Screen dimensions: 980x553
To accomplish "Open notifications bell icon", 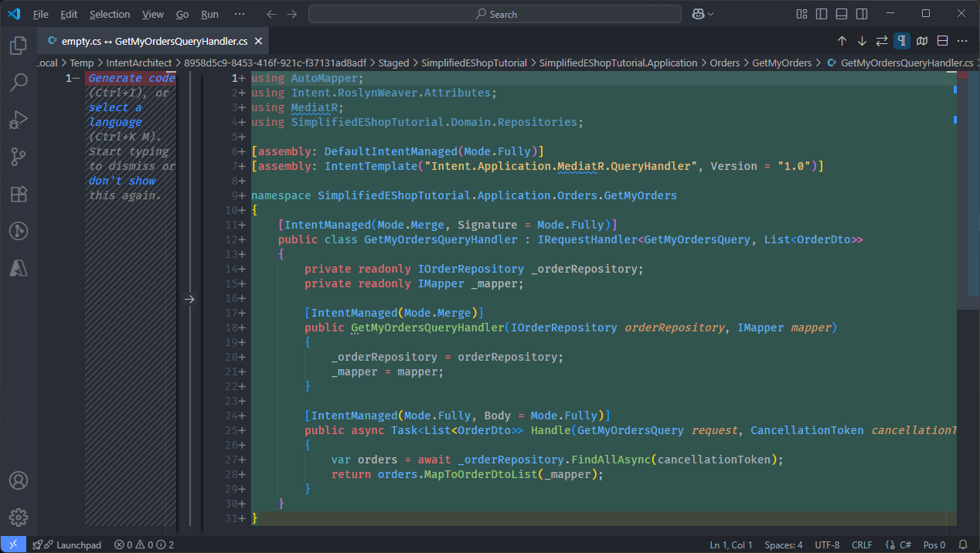I will 963,545.
